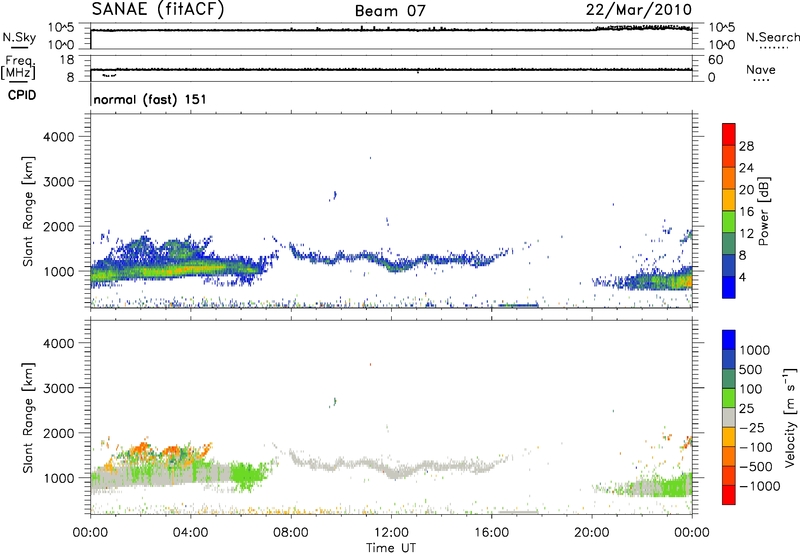This screenshot has width=800, height=554.
Task: Select the "-100" label on the Velocity scale
Action: [x=756, y=447]
